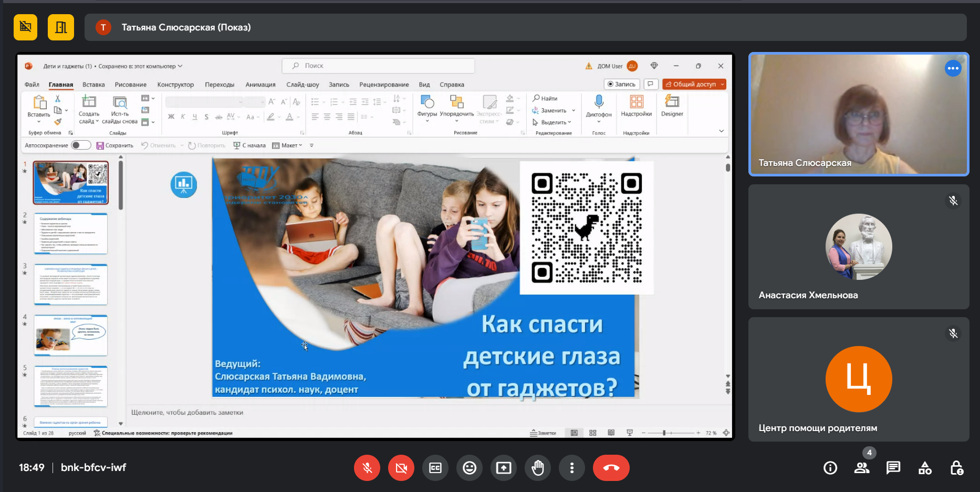The width and height of the screenshot is (980, 492).
Task: Turn on the camera
Action: [x=401, y=468]
